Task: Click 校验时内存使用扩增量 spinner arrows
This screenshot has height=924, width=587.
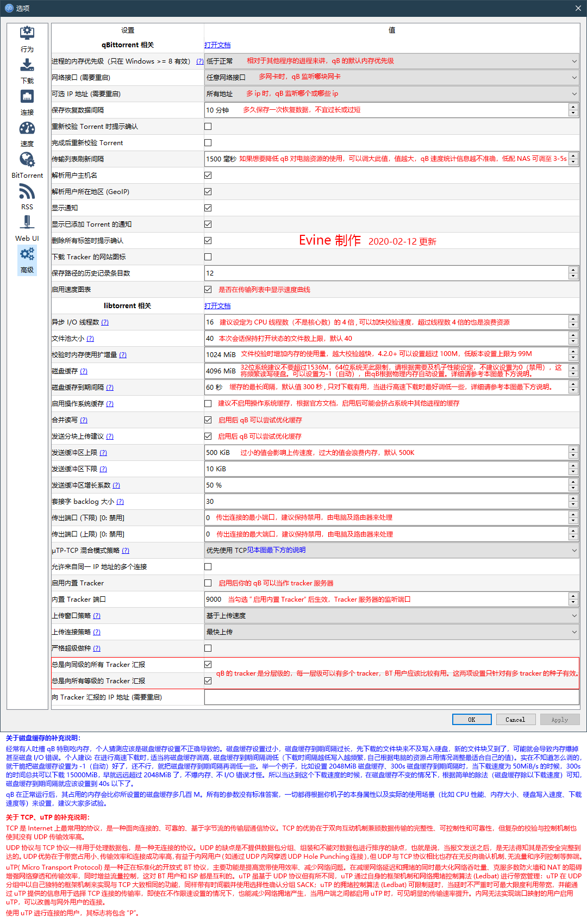Action: [573, 354]
